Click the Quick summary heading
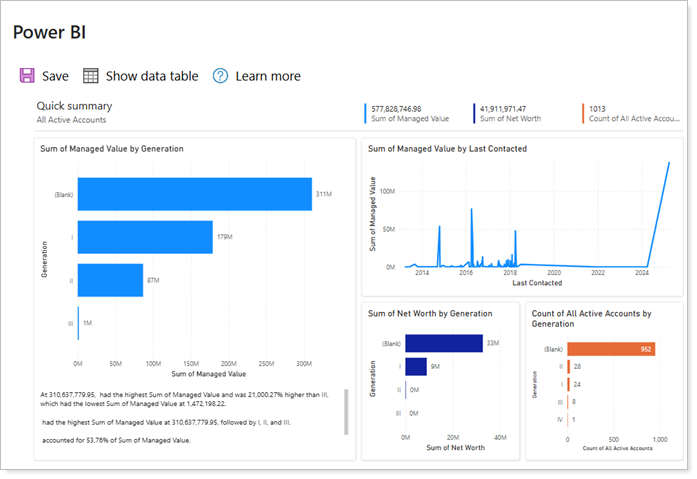This screenshot has width=697, height=479. tap(74, 106)
